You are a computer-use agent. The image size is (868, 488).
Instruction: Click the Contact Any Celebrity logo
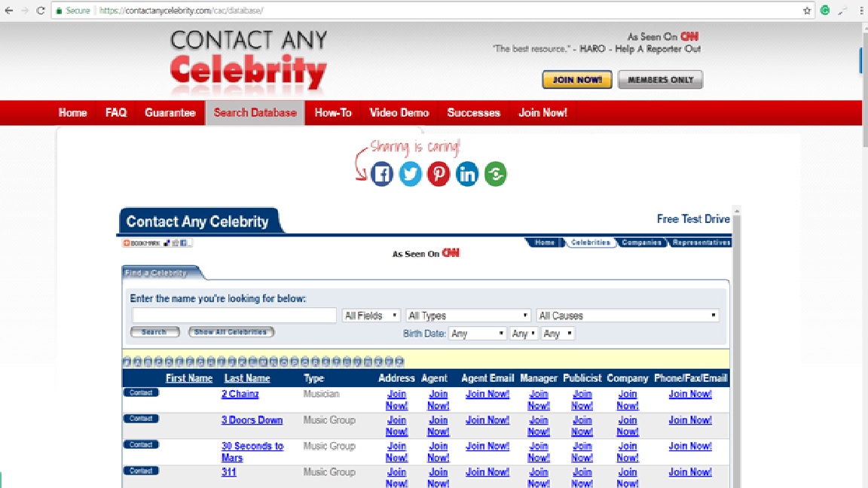pos(248,62)
